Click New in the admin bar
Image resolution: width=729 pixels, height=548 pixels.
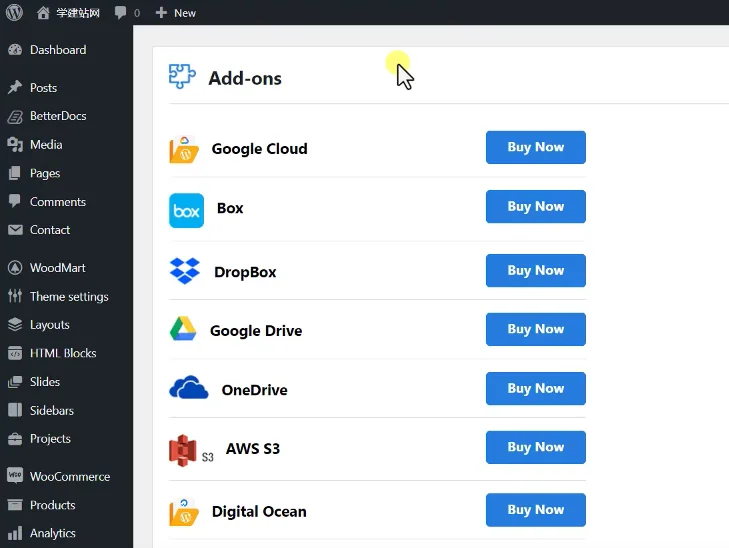185,13
